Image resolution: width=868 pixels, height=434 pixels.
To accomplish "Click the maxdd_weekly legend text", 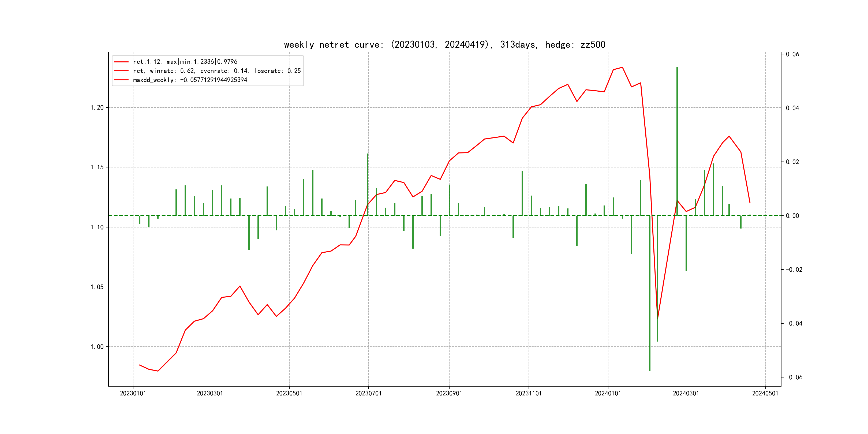I will (x=190, y=80).
